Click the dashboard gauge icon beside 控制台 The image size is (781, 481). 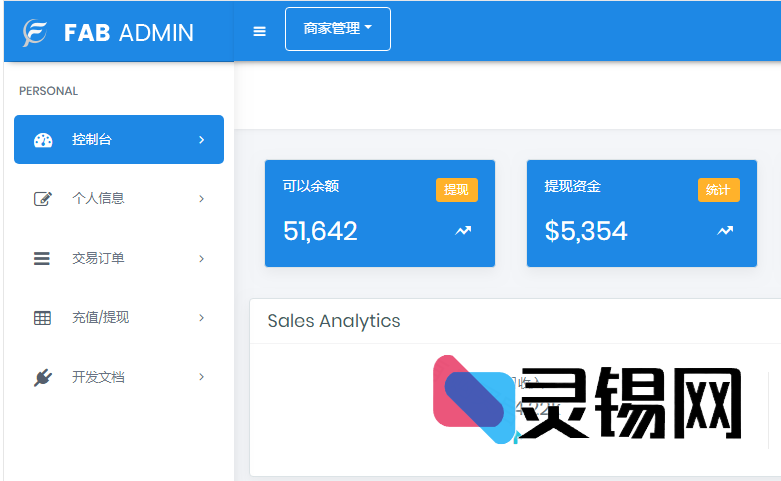point(43,140)
